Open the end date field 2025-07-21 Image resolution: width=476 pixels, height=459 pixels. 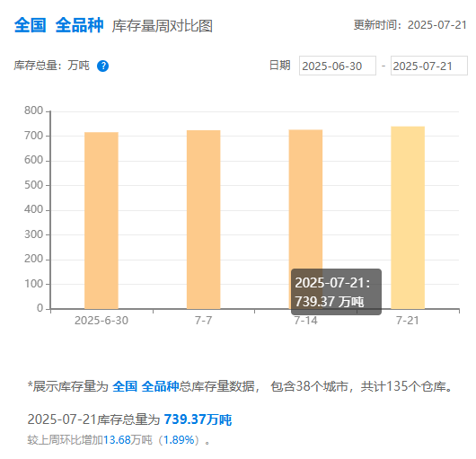click(428, 66)
